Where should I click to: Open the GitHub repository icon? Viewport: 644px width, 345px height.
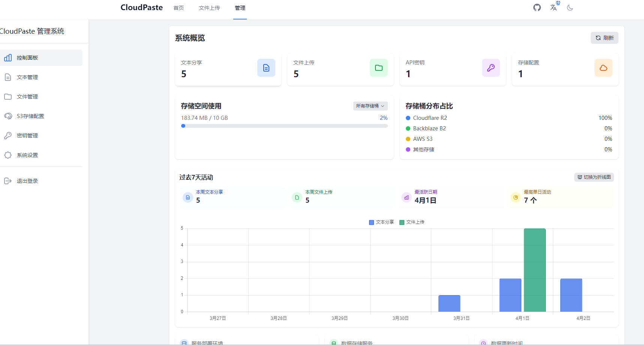(537, 7)
